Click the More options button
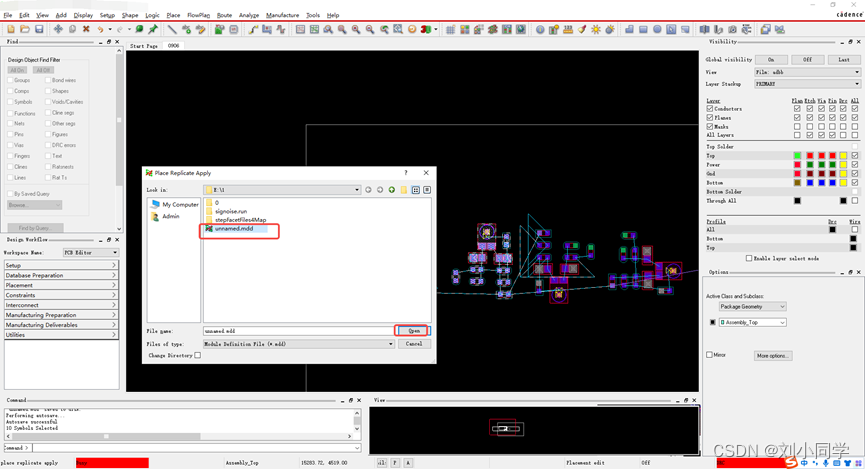This screenshot has width=865, height=469. (773, 355)
